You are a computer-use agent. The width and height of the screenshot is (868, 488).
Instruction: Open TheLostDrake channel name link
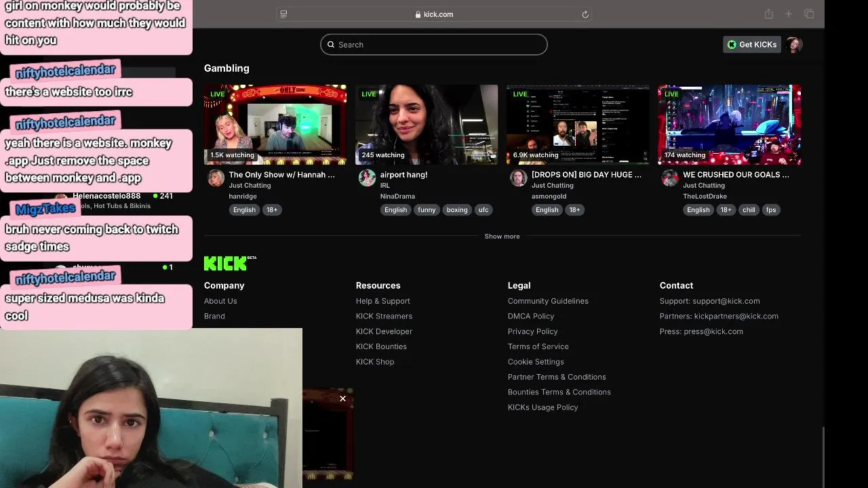[x=705, y=197]
